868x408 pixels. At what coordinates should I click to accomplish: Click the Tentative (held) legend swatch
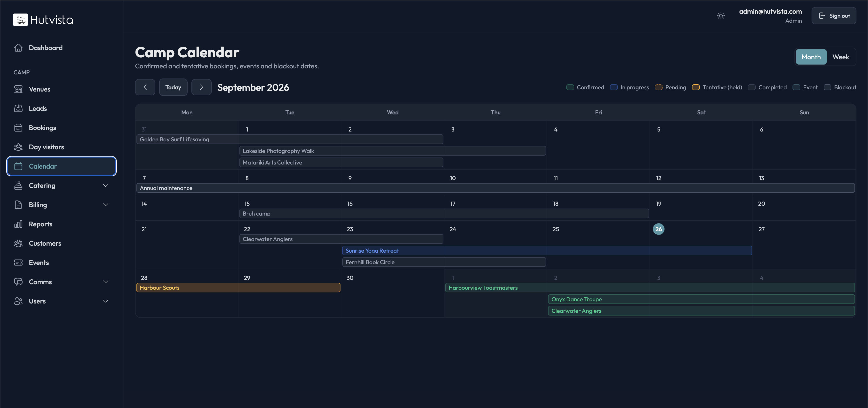click(x=695, y=87)
